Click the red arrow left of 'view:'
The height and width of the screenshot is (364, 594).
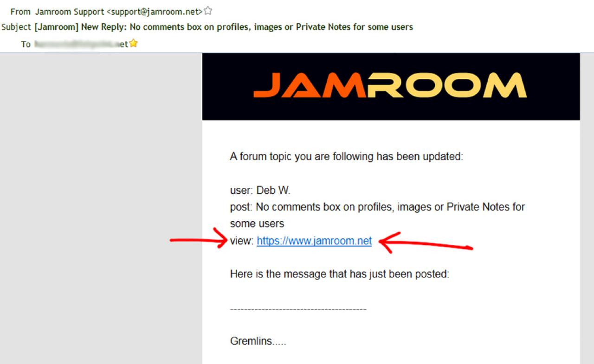coord(198,239)
